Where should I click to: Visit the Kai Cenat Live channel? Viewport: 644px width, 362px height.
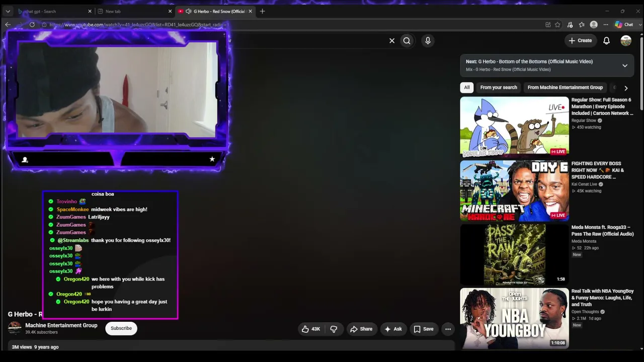point(584,185)
